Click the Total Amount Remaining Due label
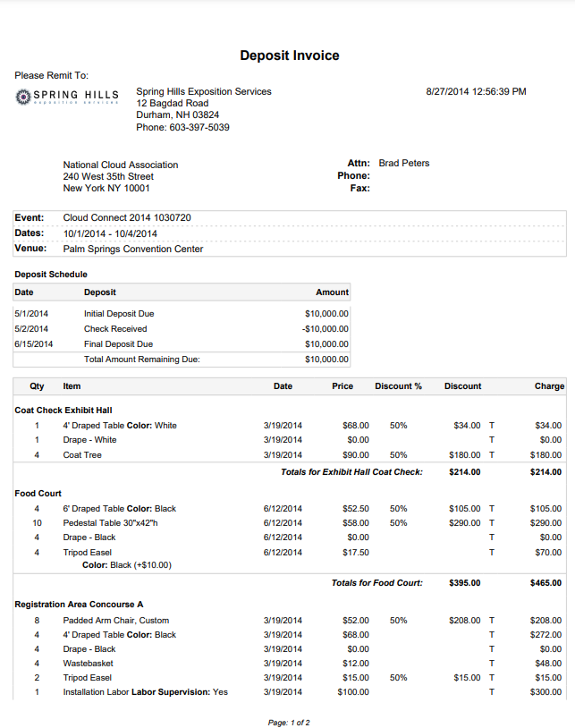Viewport: 575px width, 728px height. [141, 360]
